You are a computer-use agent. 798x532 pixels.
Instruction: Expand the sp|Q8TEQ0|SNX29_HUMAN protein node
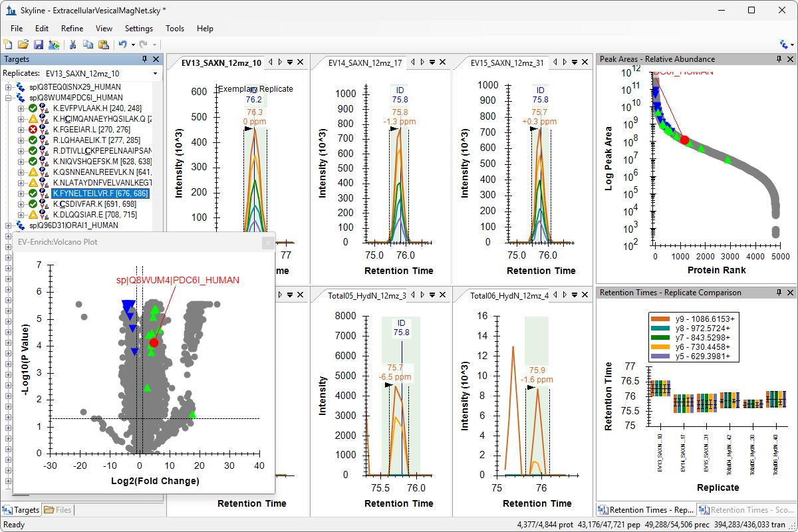pos(8,87)
